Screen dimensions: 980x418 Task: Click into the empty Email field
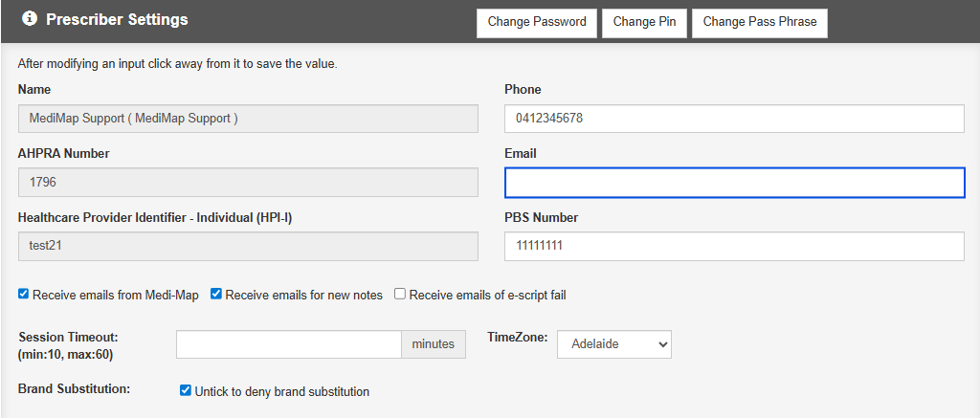tap(734, 183)
